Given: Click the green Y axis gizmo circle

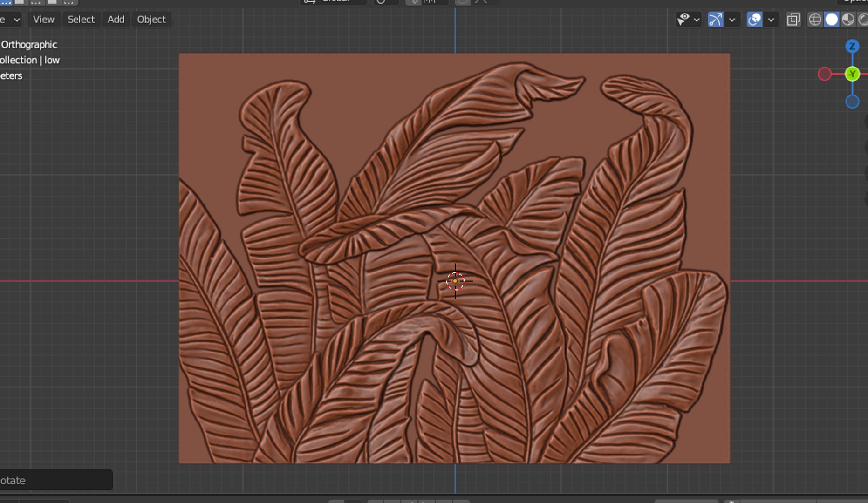Looking at the screenshot, I should tap(852, 74).
